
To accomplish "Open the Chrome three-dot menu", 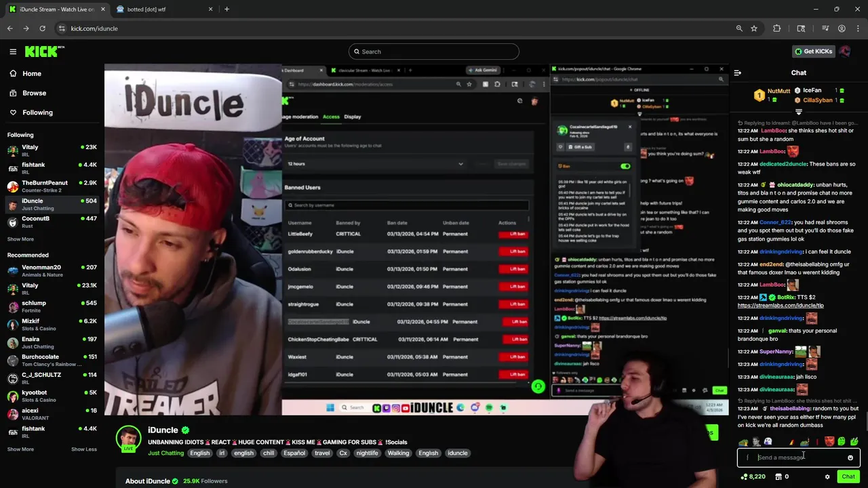I will (x=857, y=28).
